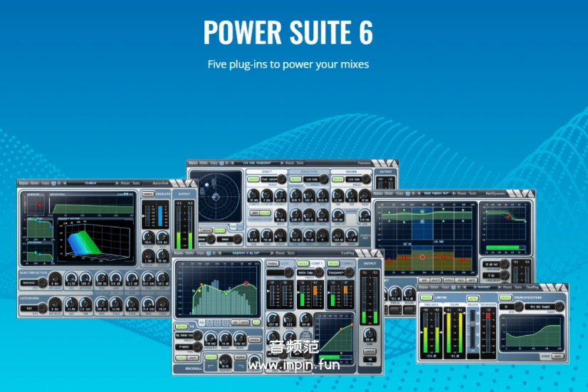
Task: Click TrackPlug compressor curve top-right orange node
Action: 352,325
